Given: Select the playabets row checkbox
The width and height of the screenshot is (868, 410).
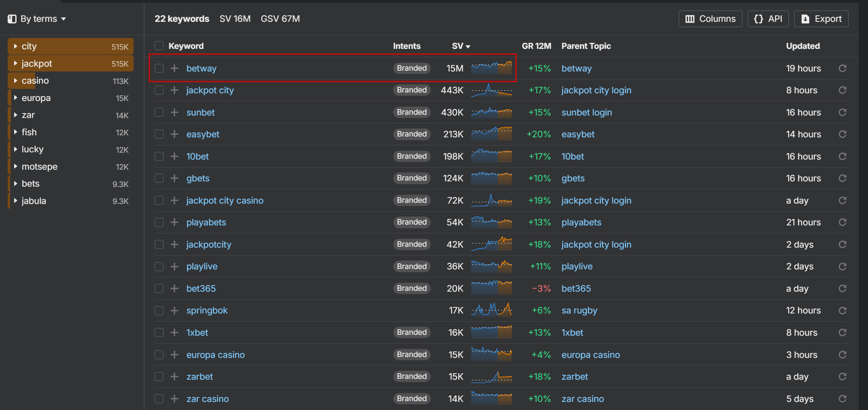Looking at the screenshot, I should pos(159,222).
